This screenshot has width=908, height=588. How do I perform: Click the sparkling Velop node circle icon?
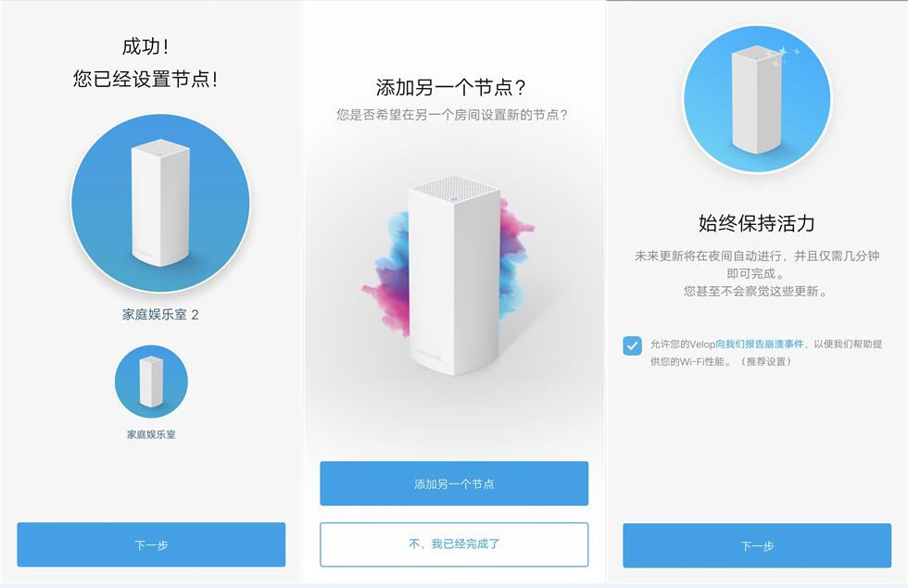757,98
